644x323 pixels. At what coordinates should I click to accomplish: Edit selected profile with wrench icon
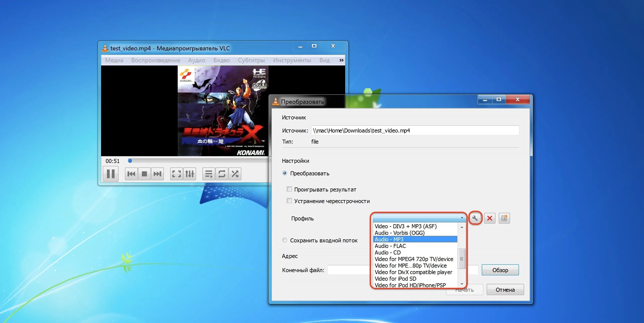(475, 218)
